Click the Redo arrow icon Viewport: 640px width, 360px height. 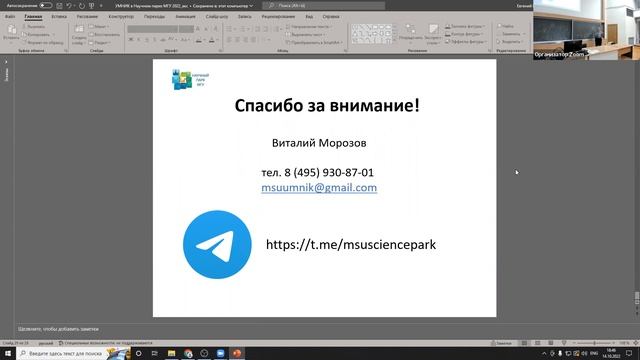click(82, 6)
